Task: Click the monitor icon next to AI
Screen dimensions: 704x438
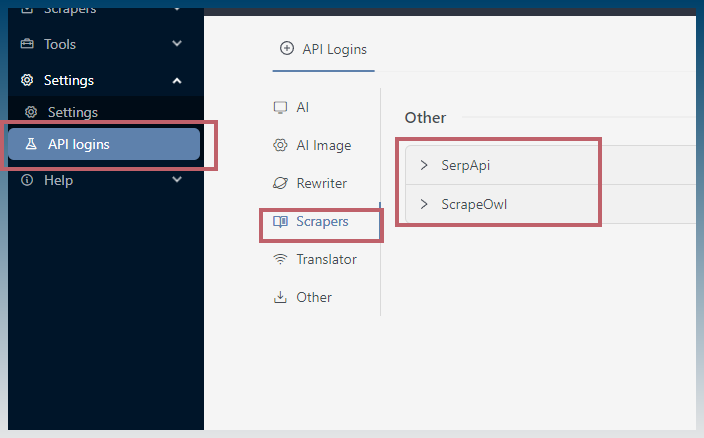Action: [x=280, y=108]
